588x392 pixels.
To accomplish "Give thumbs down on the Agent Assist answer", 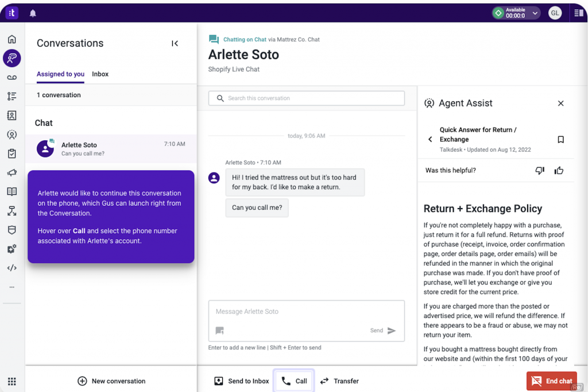I will [x=539, y=170].
